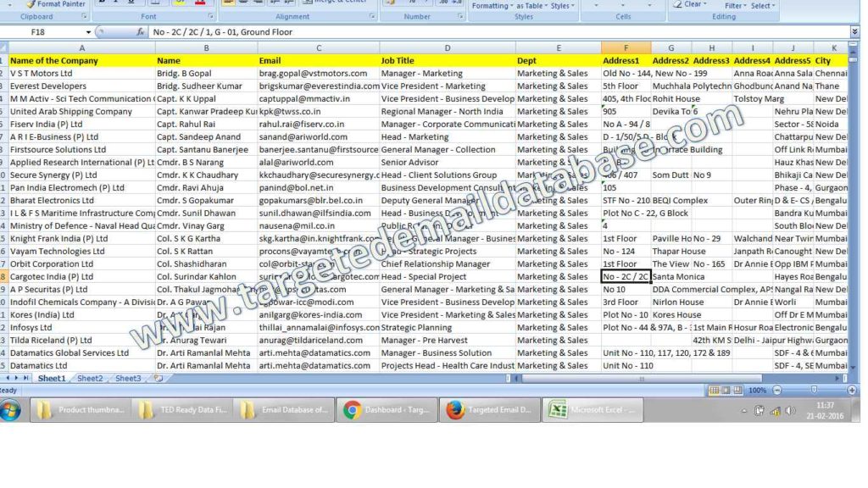Click the horizontal scroll left arrow
868x488 pixels.
click(x=517, y=379)
